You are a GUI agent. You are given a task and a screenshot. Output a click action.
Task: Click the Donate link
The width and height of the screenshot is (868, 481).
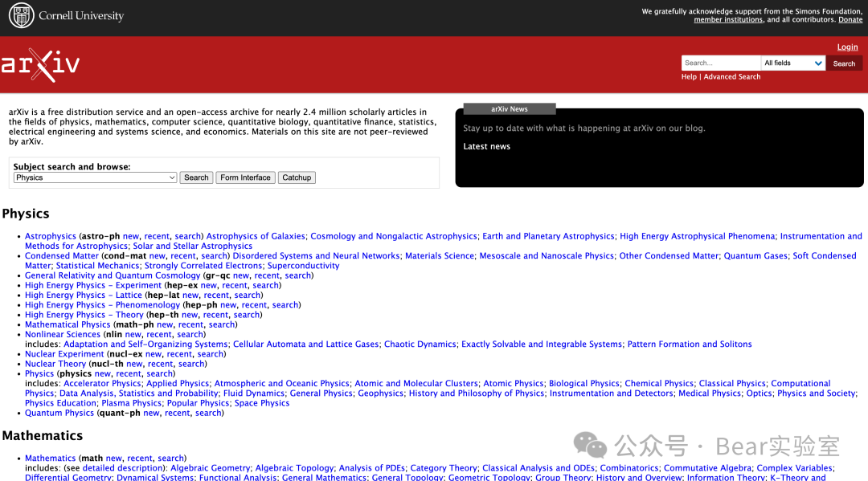coord(850,20)
